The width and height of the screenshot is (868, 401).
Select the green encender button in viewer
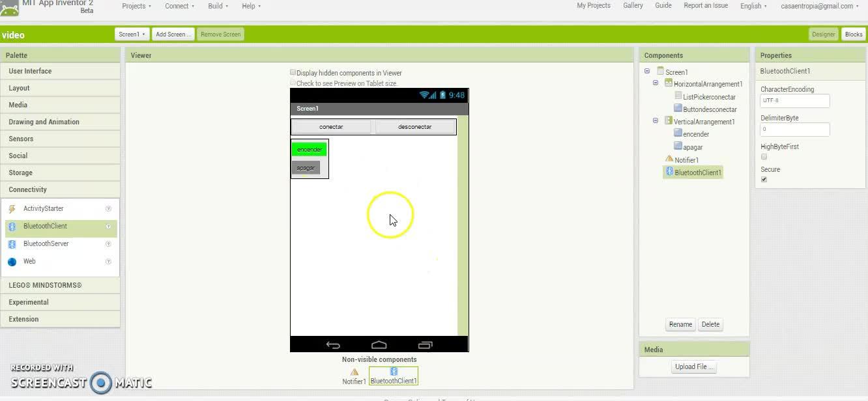309,149
